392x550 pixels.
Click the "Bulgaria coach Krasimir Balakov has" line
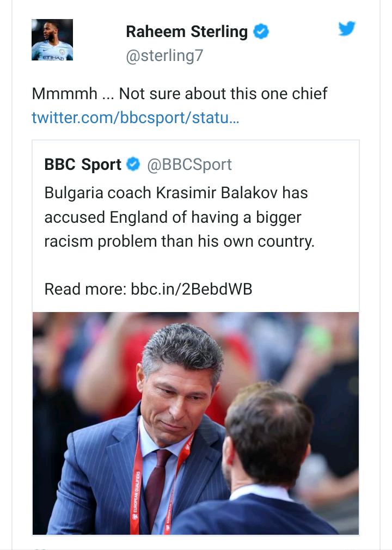176,193
